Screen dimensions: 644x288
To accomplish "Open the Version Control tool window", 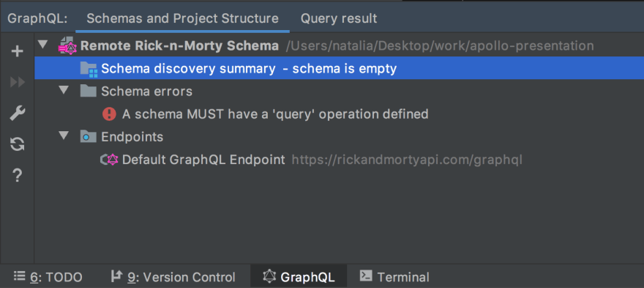I will 173,277.
